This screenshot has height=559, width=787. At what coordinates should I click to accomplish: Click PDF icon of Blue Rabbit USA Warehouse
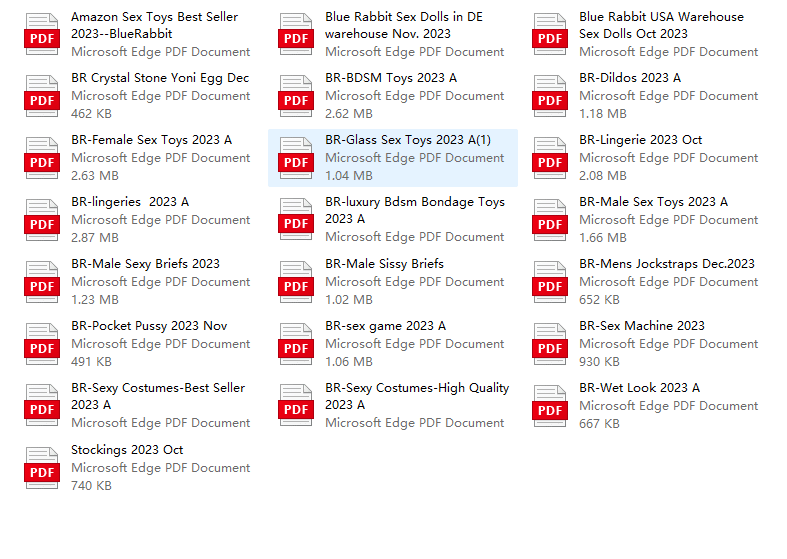click(x=550, y=35)
